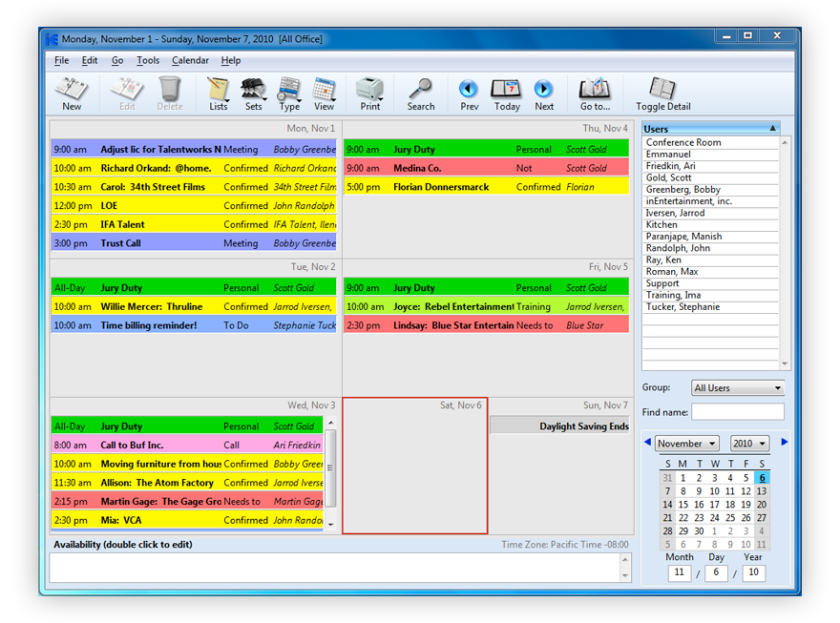
Task: Click the app icon in title bar
Action: click(x=52, y=39)
